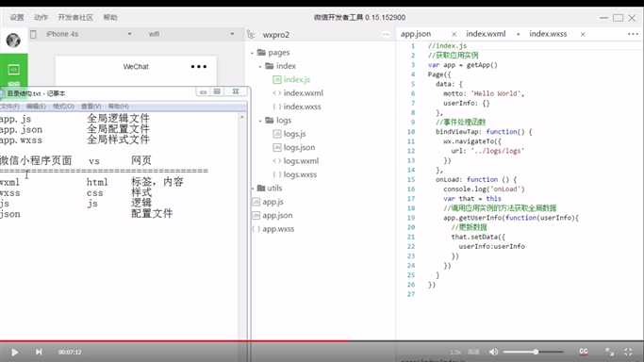Viewport: 644px width, 362px height.
Task: Click the WeChat title in the simulator
Action: point(136,67)
